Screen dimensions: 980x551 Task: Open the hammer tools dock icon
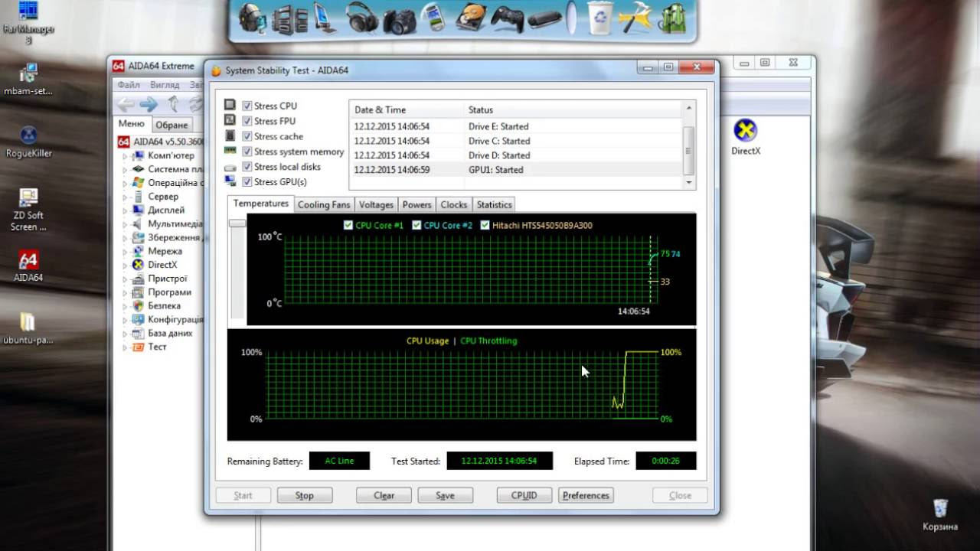click(x=635, y=18)
